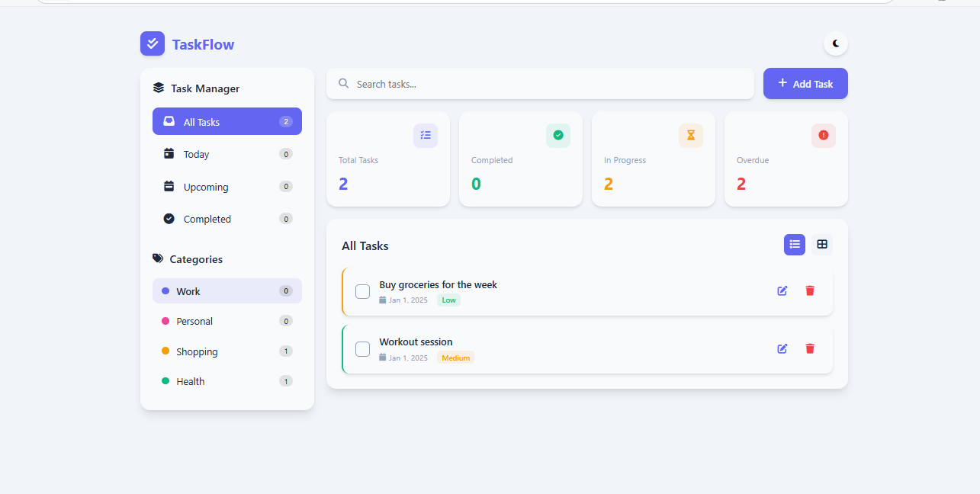980x494 pixels.
Task: Open the All Tasks sidebar view
Action: coord(227,121)
